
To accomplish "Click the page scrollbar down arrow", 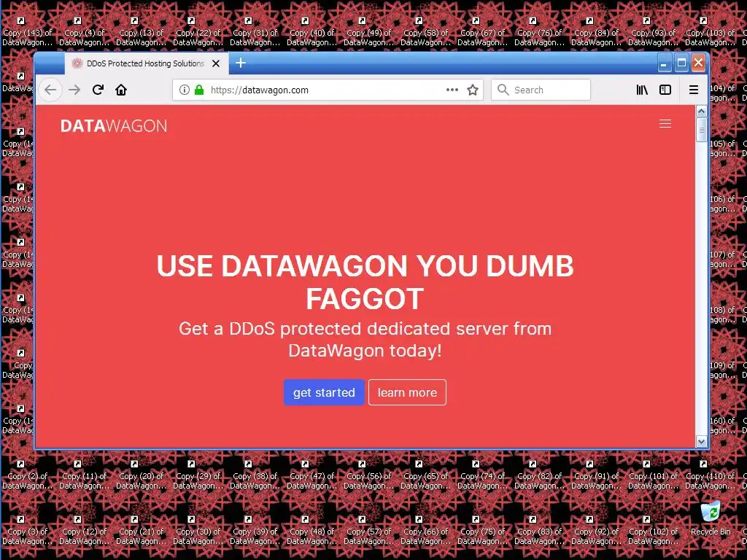I will pyautogui.click(x=701, y=441).
